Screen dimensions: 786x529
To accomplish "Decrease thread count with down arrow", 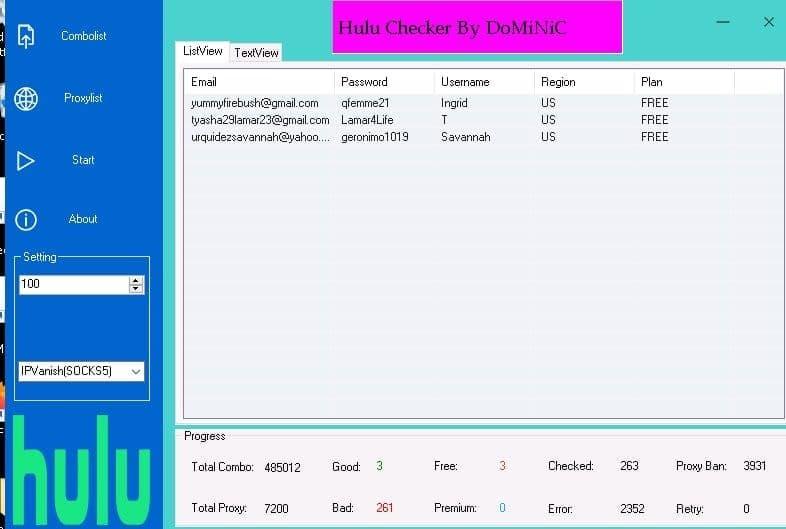I will pos(136,289).
